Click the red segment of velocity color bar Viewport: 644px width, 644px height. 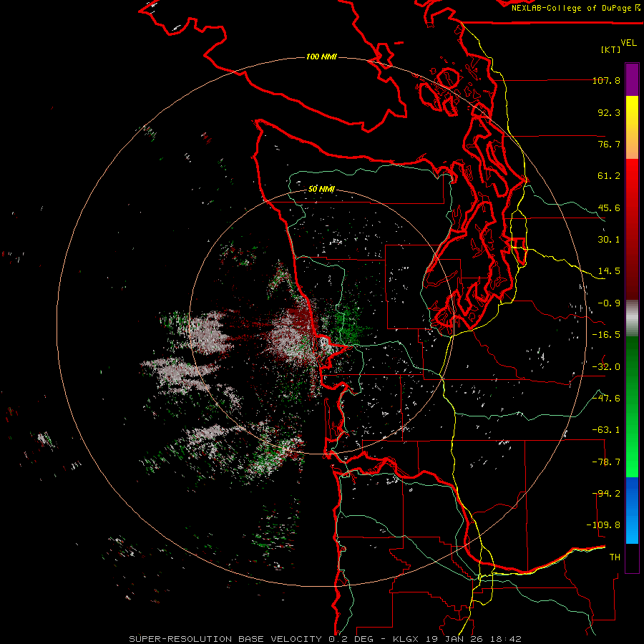[632, 229]
